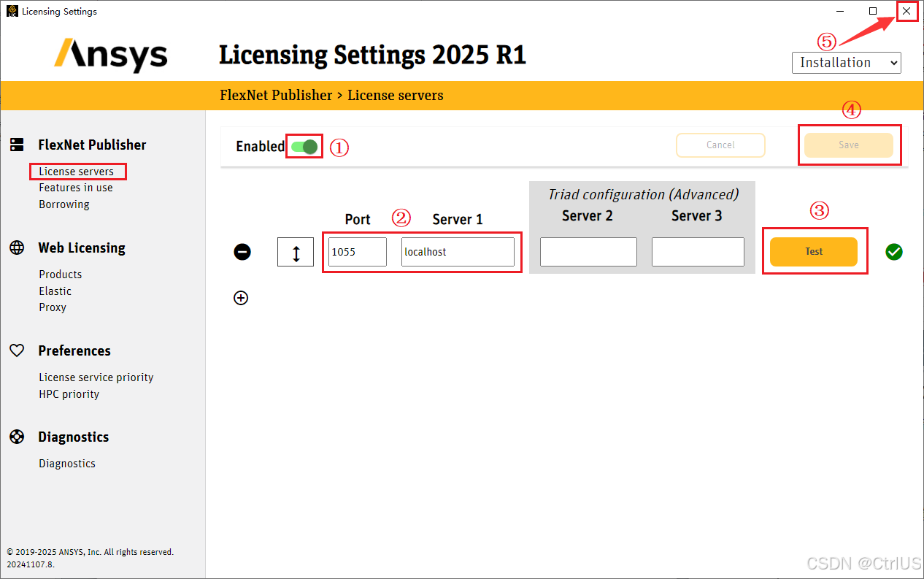The image size is (924, 579).
Task: Remove server row with minus icon
Action: [x=242, y=252]
